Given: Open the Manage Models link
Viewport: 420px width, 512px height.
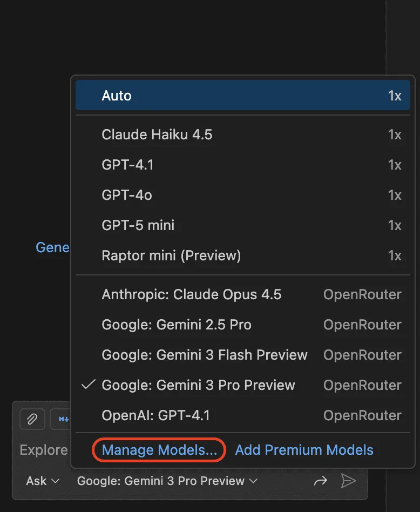Looking at the screenshot, I should (x=159, y=450).
